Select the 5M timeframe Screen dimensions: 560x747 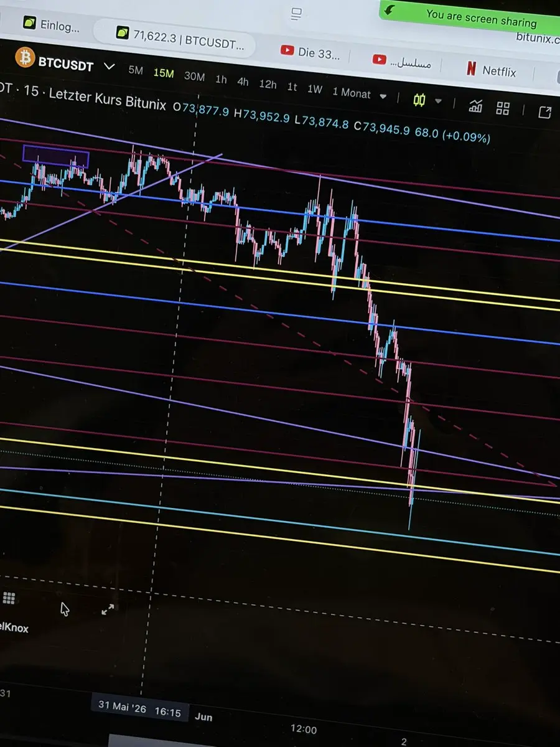pos(136,70)
